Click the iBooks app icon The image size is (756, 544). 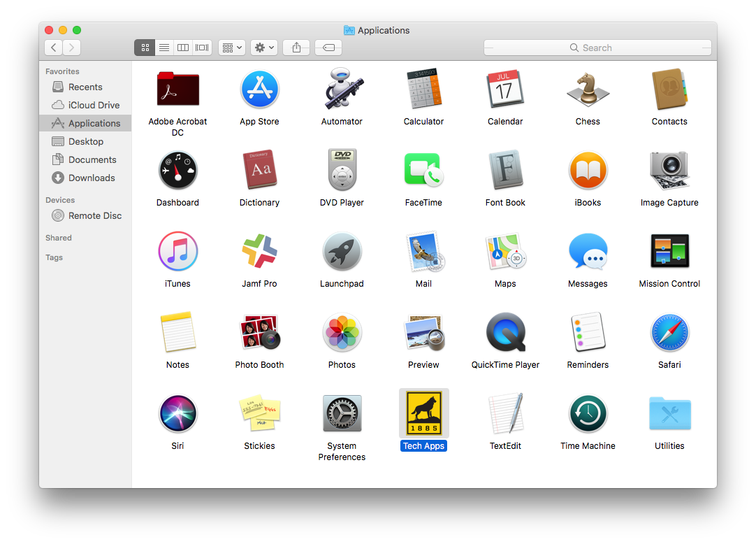[588, 171]
